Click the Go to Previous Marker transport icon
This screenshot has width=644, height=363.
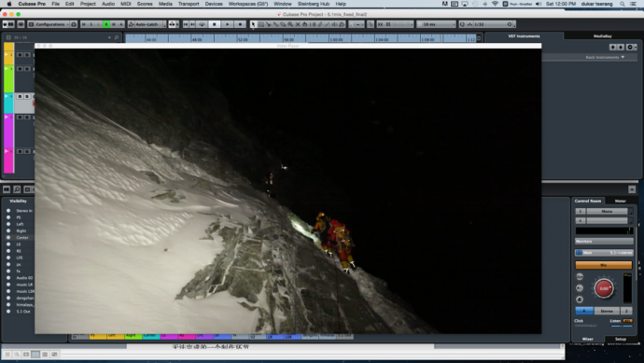[x=186, y=24]
